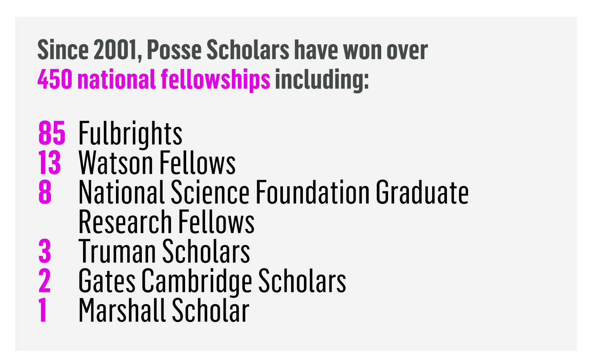Click the "have won over" heading phrase

[361, 50]
